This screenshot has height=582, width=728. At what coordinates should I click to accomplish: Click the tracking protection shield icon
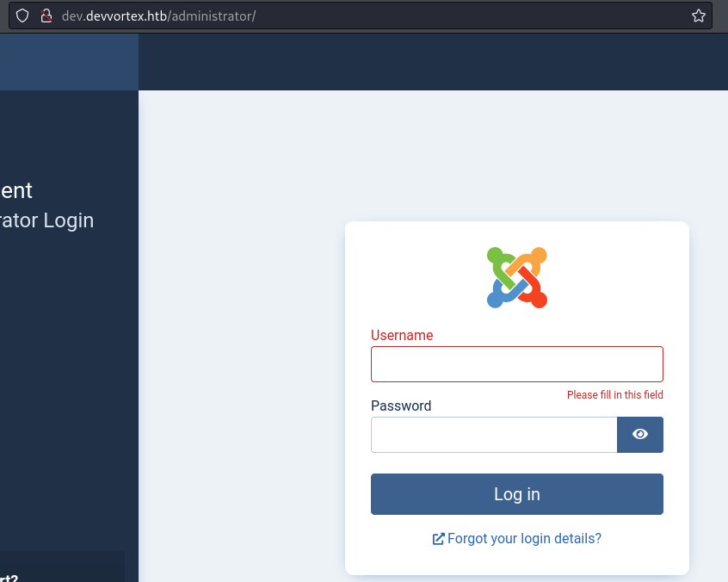click(22, 15)
